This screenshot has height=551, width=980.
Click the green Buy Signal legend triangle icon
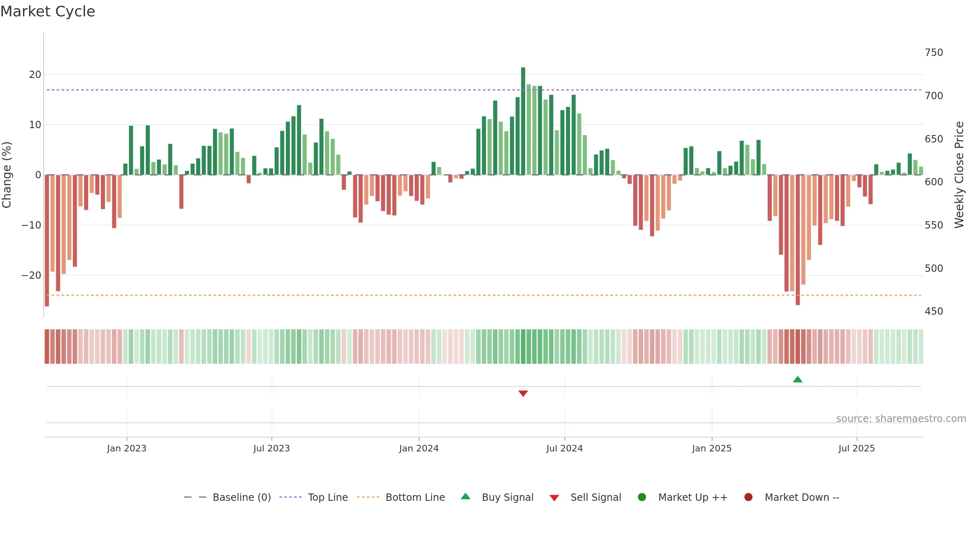tap(465, 496)
